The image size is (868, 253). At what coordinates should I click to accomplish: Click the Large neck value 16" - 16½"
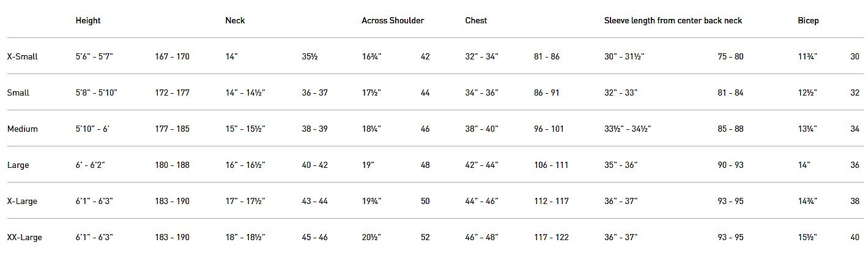(x=245, y=165)
